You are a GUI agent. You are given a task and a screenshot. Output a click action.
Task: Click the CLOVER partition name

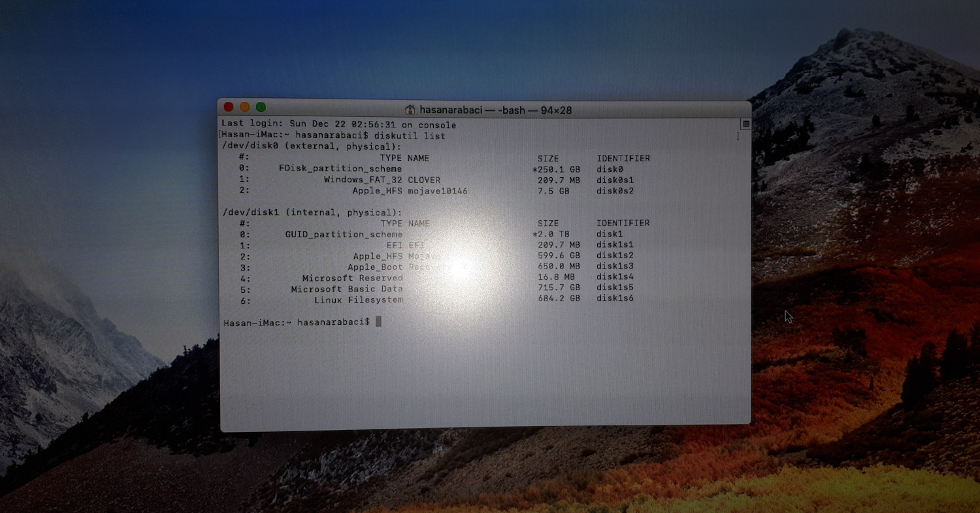click(x=424, y=180)
